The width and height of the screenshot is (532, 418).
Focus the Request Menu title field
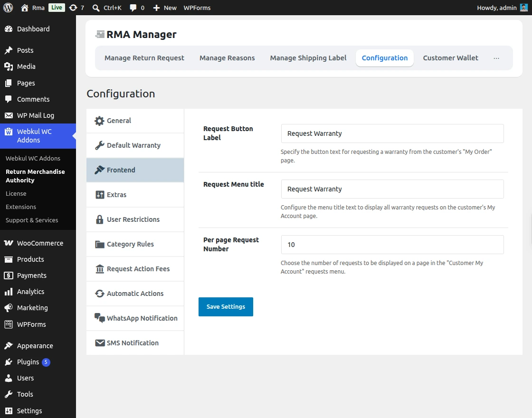392,189
